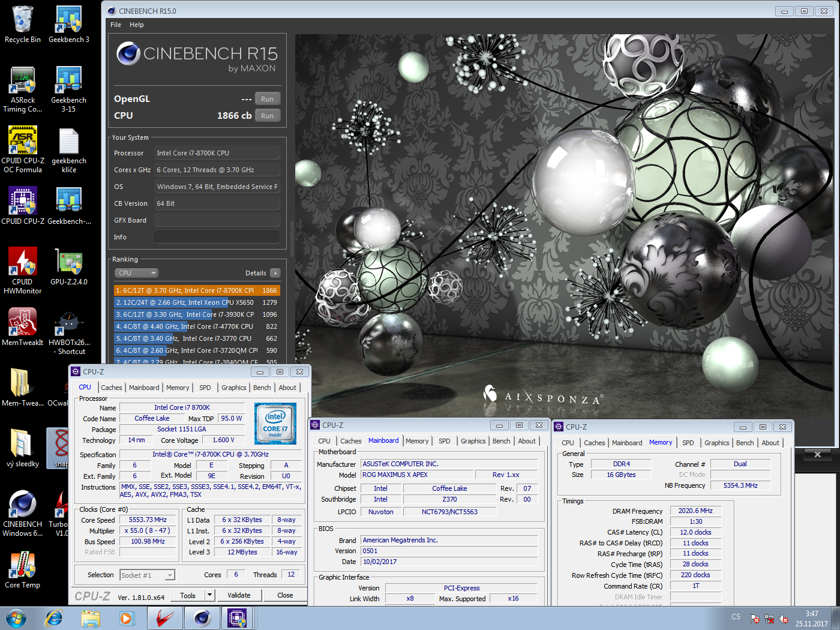The width and height of the screenshot is (840, 630).
Task: Click the Validate button in CPU-Z
Action: 239,595
